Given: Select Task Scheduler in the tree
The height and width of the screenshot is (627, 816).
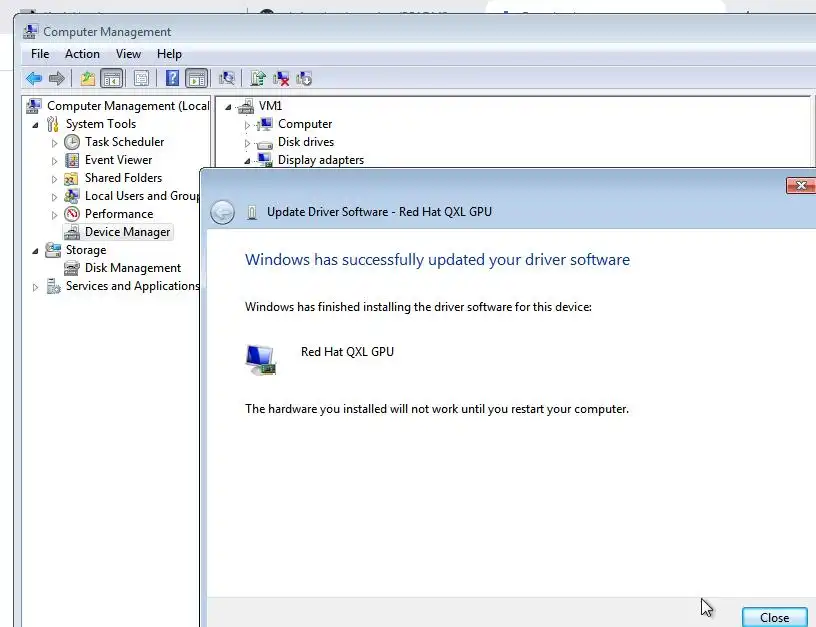Looking at the screenshot, I should (x=124, y=142).
